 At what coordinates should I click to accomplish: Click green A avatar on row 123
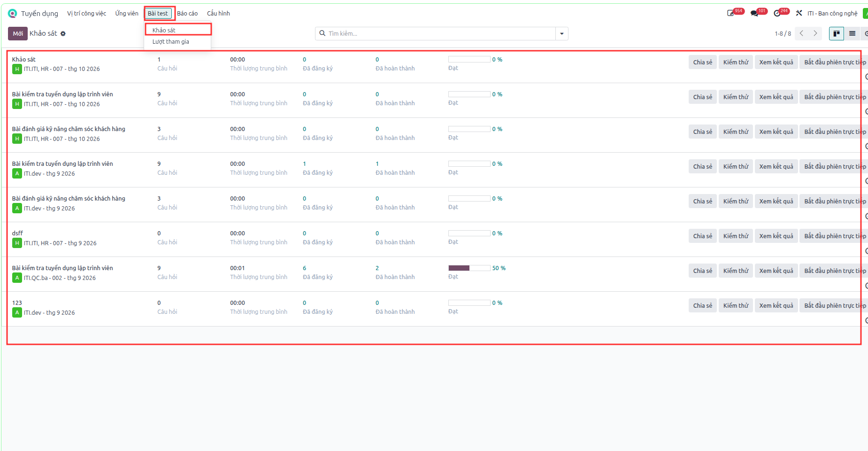point(17,312)
